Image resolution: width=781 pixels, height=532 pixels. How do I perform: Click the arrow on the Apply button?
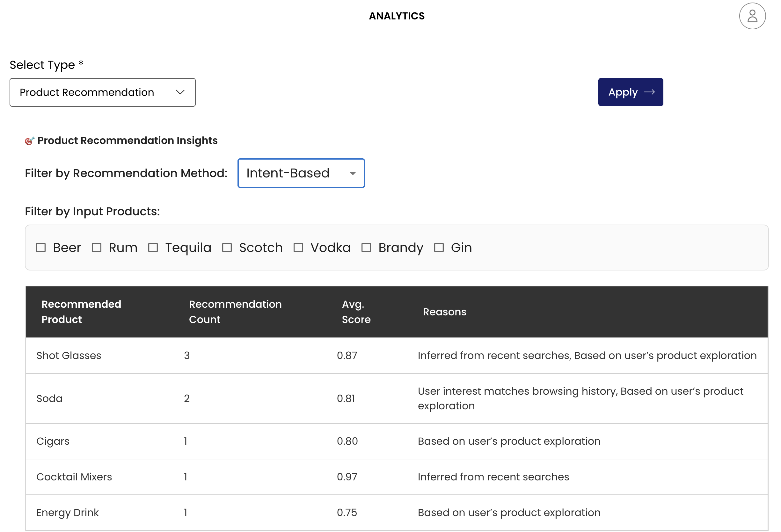(x=649, y=92)
